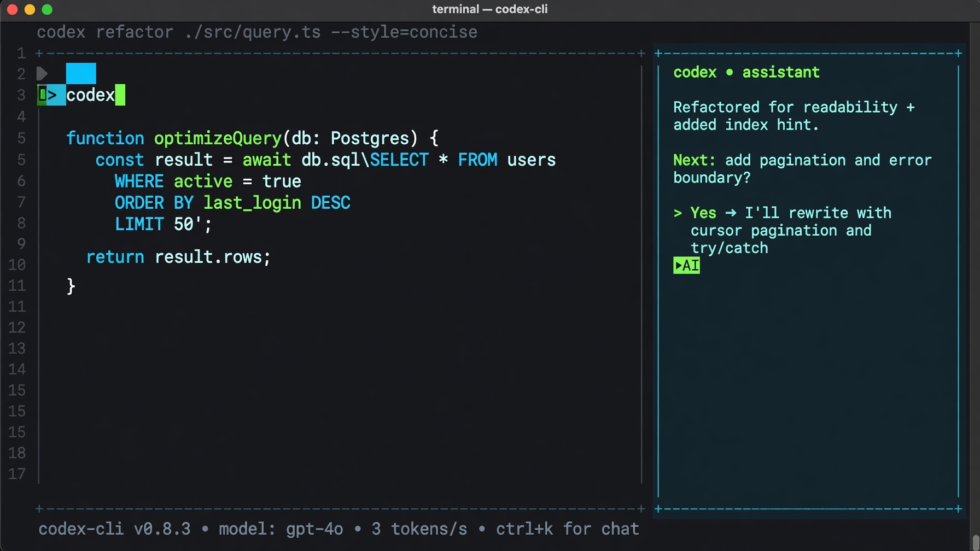Click 'WHERE' in the SQL clause
The height and width of the screenshot is (551, 980).
(139, 181)
